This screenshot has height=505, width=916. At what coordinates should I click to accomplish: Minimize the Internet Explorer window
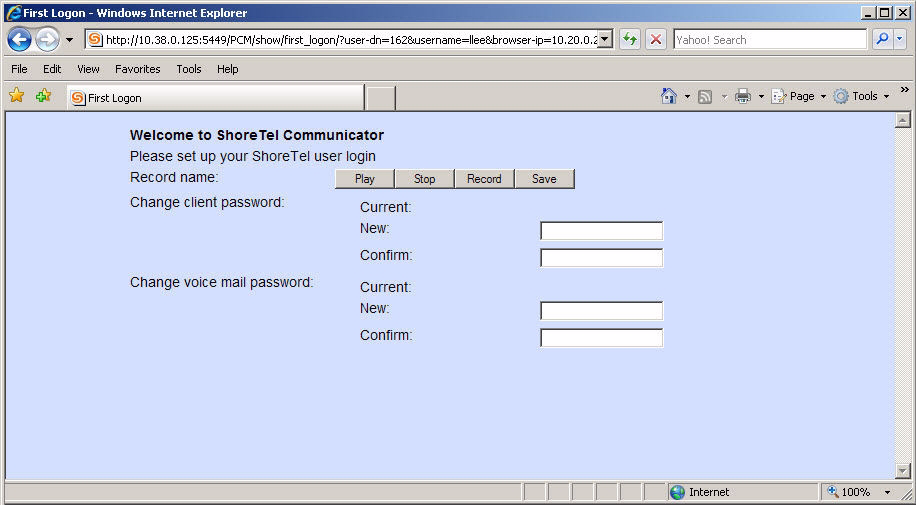(868, 12)
